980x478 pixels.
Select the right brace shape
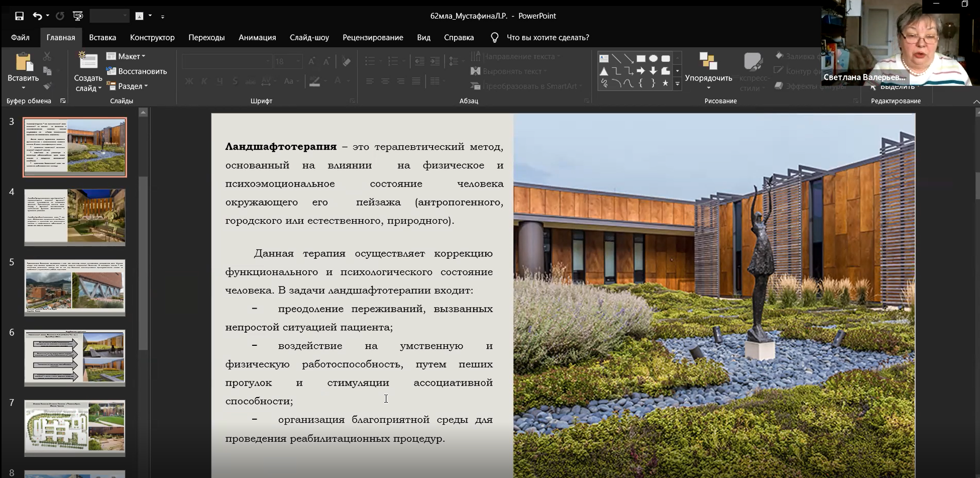click(x=653, y=83)
